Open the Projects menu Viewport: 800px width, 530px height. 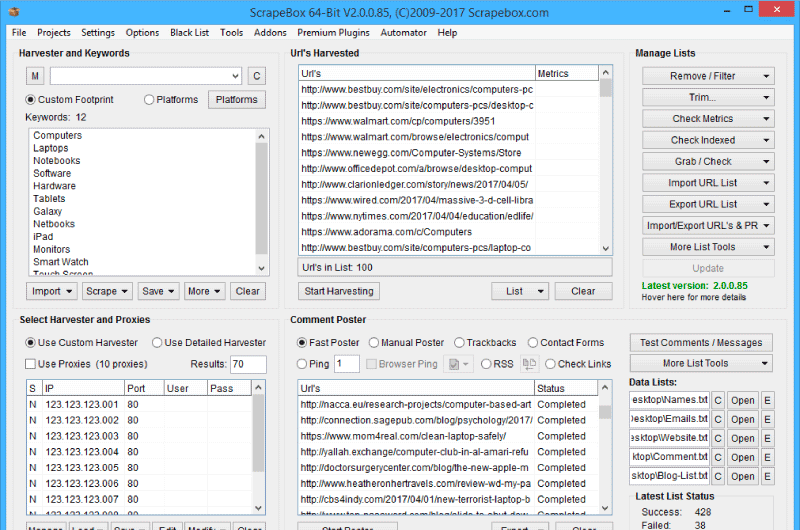pos(54,33)
